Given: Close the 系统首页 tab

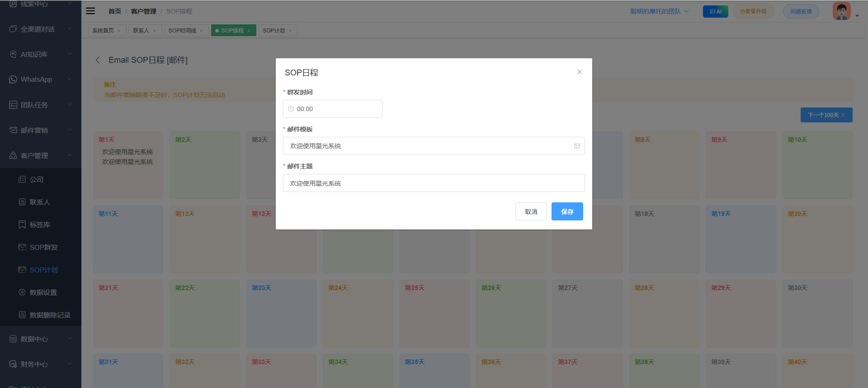Looking at the screenshot, I should [x=119, y=31].
